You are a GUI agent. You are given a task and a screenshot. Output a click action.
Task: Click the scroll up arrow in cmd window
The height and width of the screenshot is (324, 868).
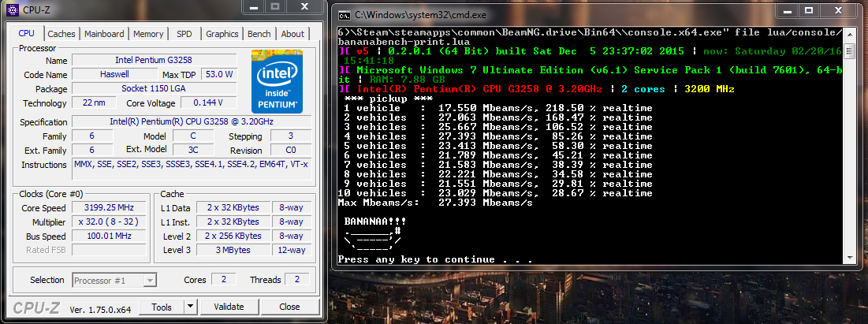click(849, 34)
